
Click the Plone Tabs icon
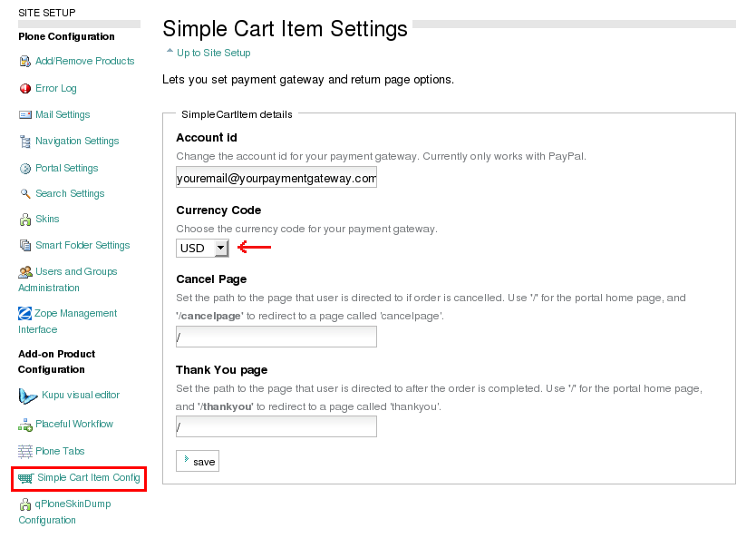(x=25, y=452)
